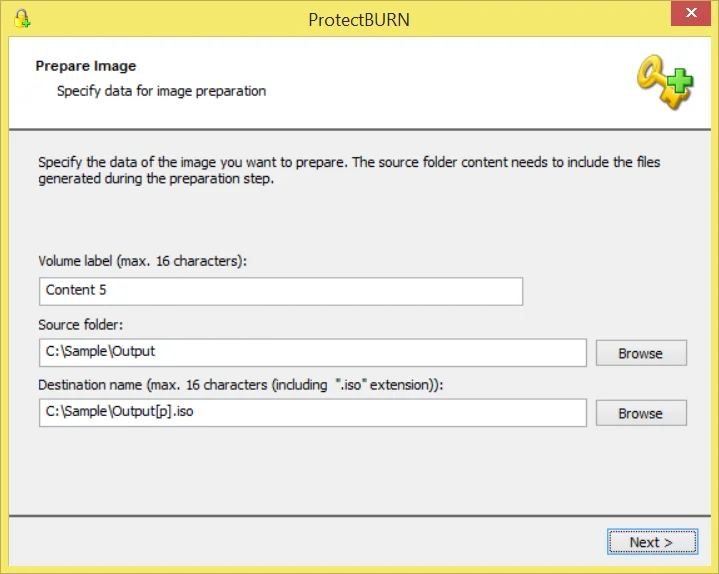Click the 'C:\Sample\Output[p].iso' path text

(x=120, y=413)
